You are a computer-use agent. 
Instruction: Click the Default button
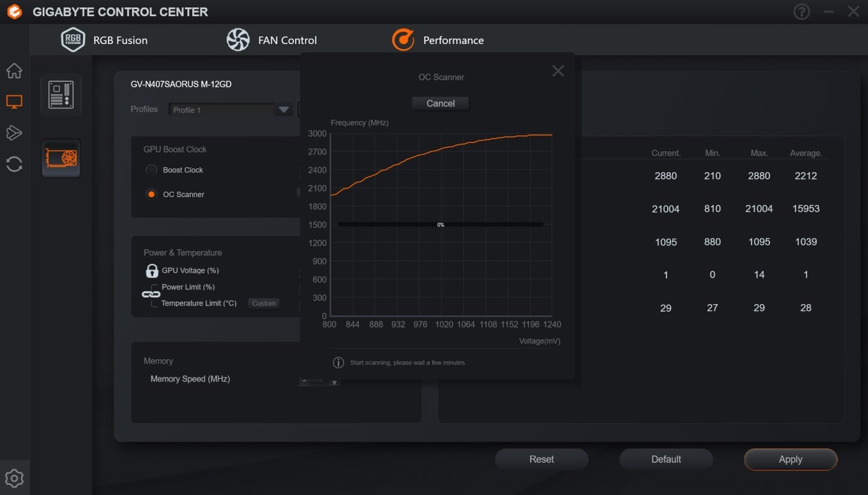[x=666, y=459]
